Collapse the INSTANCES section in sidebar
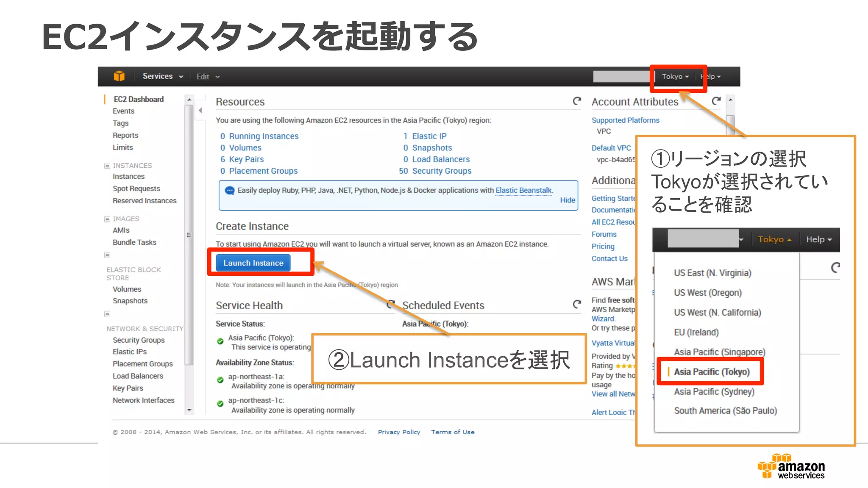This screenshot has width=868, height=488. tap(107, 166)
